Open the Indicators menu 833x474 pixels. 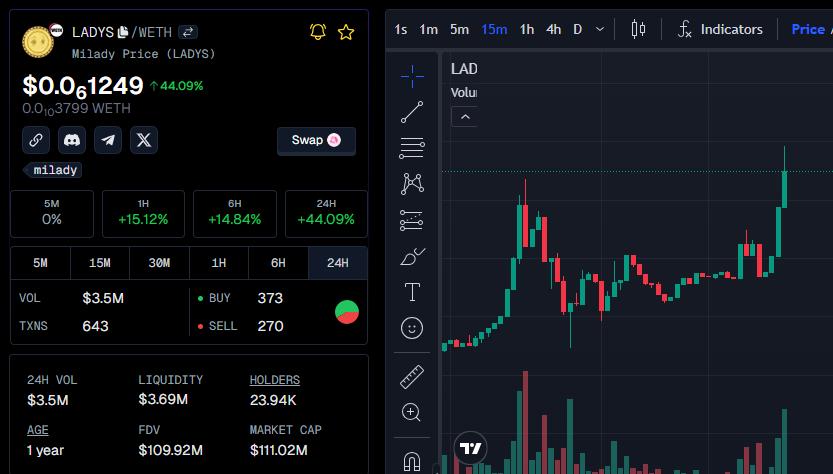tap(720, 29)
